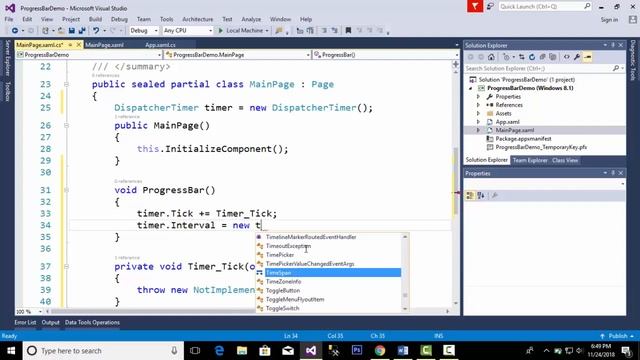Click the feedback notification flag icon
Image resolution: width=640 pixels, height=360 pixels.
pos(475,7)
